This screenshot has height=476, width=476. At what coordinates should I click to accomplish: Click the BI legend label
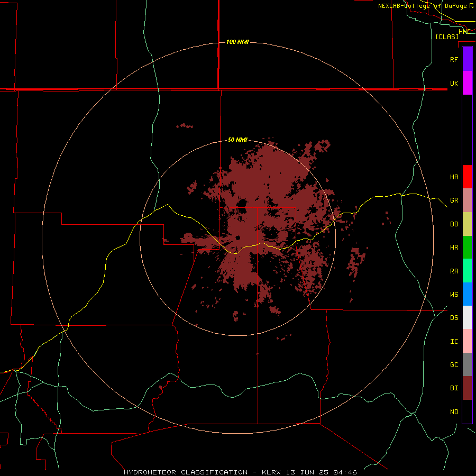pos(454,388)
